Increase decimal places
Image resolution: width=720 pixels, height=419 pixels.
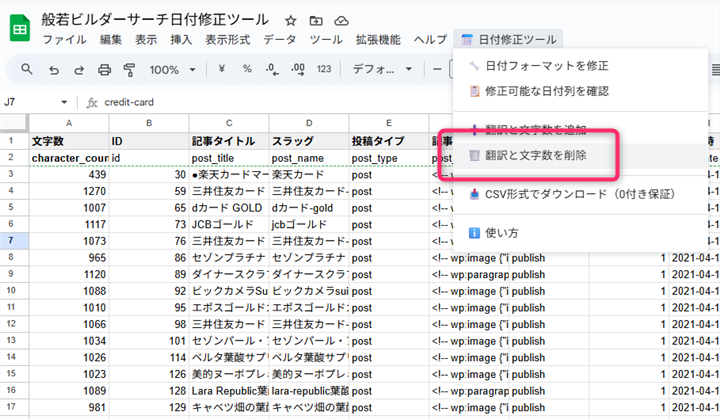coord(298,69)
